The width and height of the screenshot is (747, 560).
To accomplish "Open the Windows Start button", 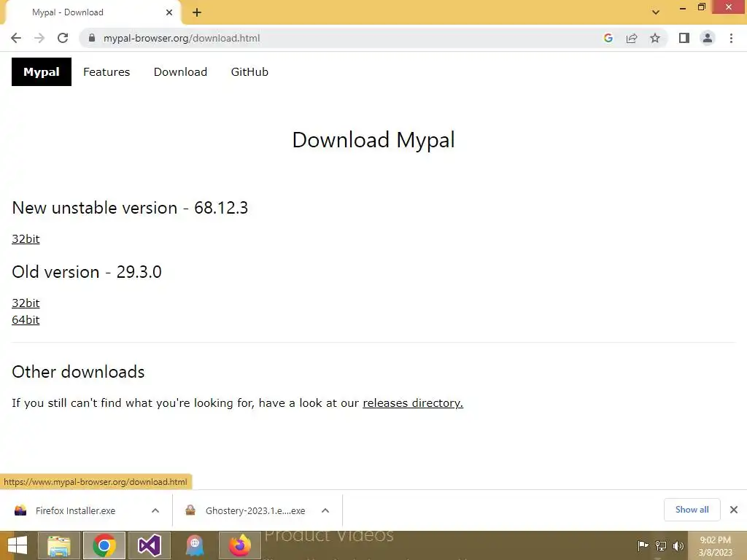I will coord(18,545).
